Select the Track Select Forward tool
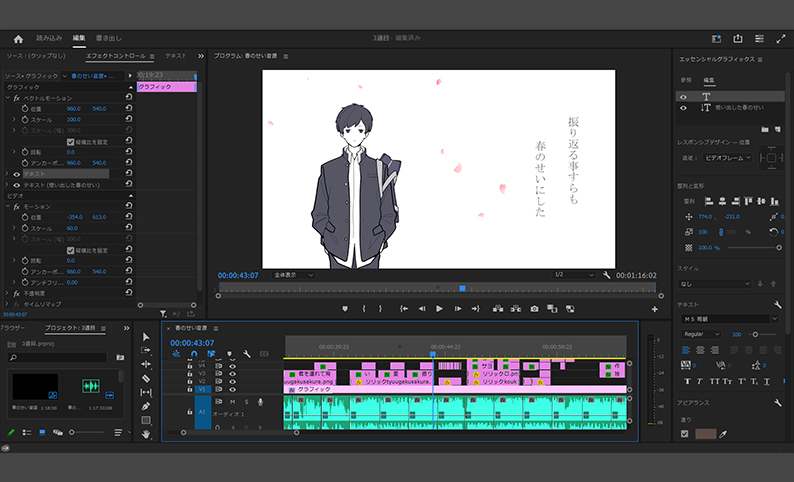794x482 pixels. (x=146, y=350)
